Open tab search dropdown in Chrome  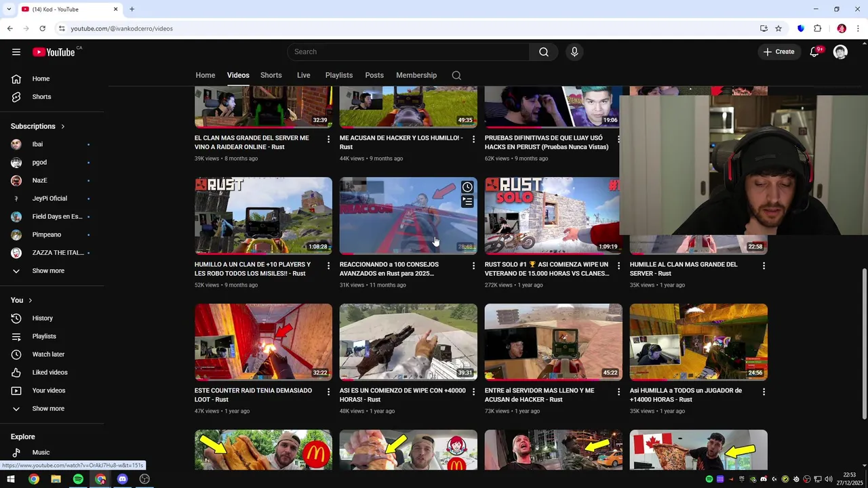pyautogui.click(x=9, y=9)
